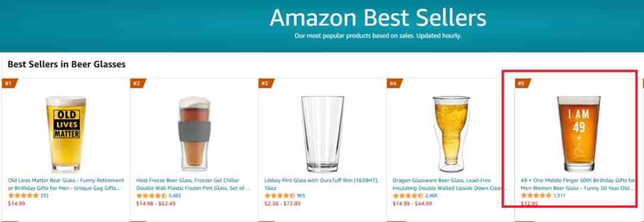
Task: View the Libbey Pint Glass product image
Action: pos(323,134)
